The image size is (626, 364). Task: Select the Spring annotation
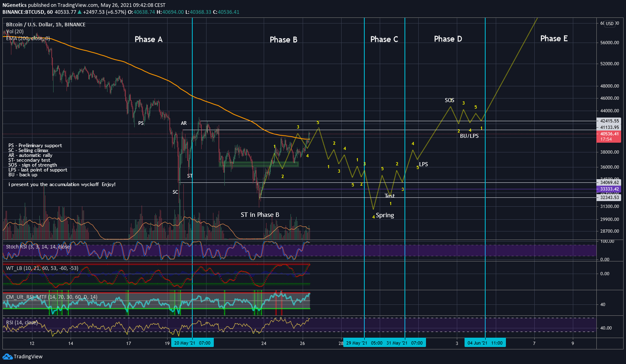[385, 215]
